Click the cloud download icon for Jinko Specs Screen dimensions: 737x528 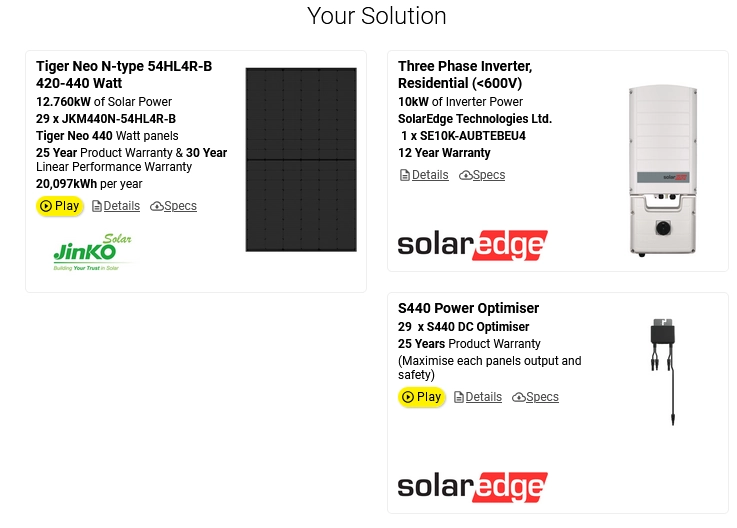156,206
